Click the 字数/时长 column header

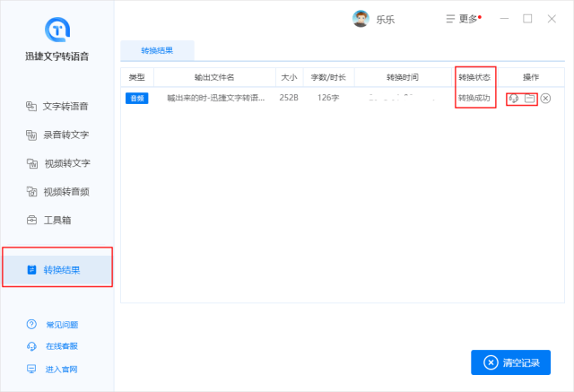pos(328,77)
